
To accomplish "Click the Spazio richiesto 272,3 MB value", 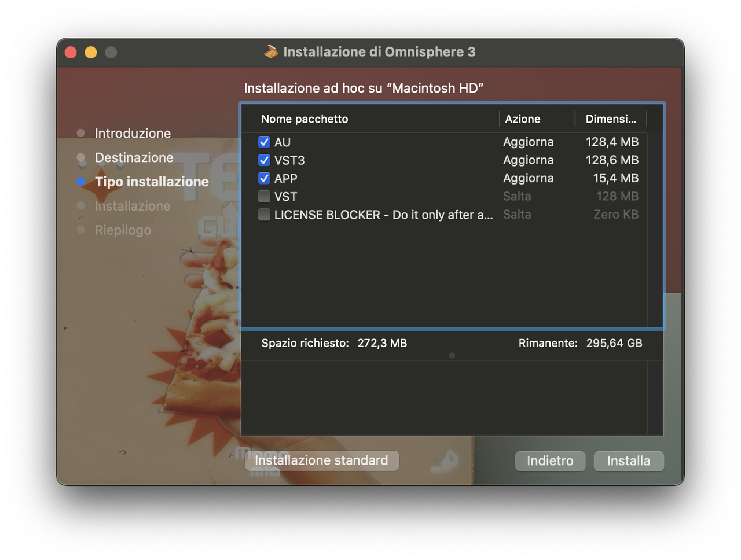I will click(x=382, y=343).
